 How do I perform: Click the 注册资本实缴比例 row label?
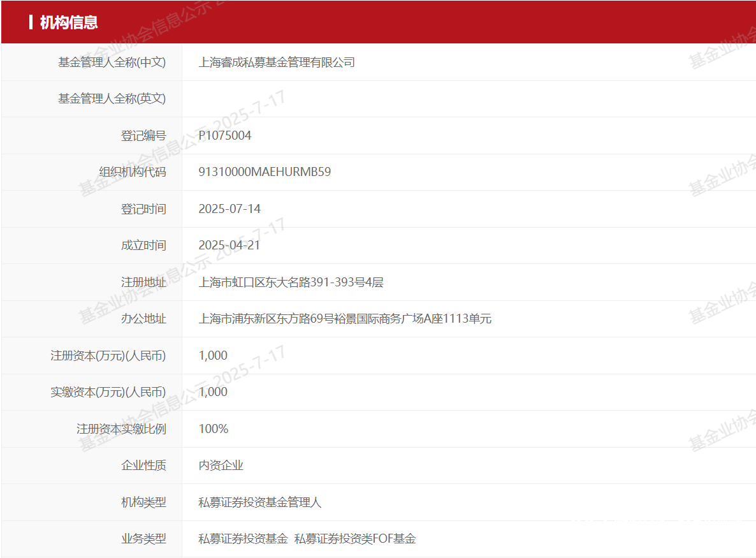(x=121, y=429)
